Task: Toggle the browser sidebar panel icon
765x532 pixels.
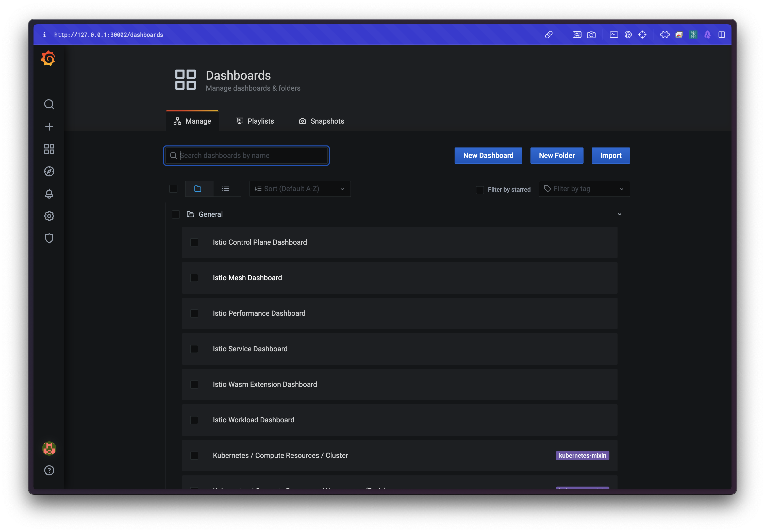Action: (722, 35)
